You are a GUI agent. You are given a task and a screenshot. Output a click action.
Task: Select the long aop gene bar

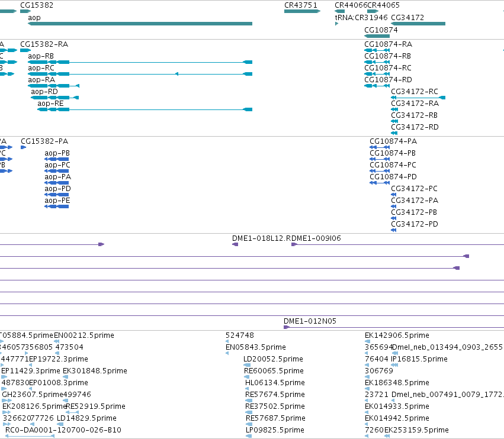coord(140,24)
